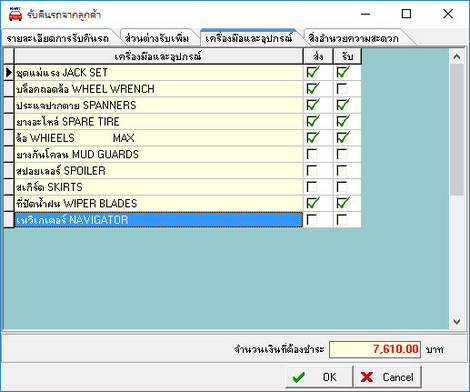This screenshot has width=470, height=392.
Task: Click the payment amount field 7,610.00
Action: 375,349
